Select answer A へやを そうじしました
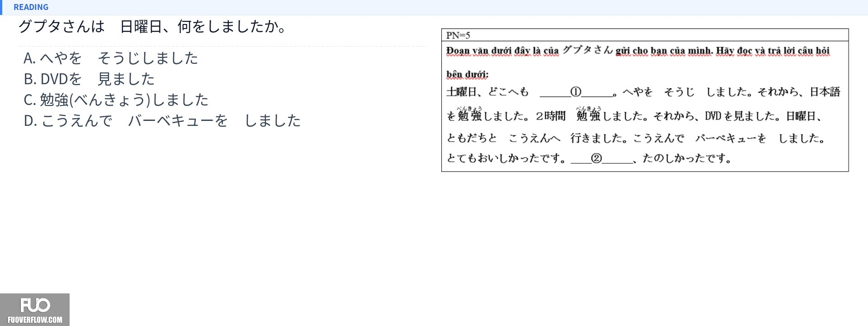Viewport: 868px width, 326px height. 111,58
